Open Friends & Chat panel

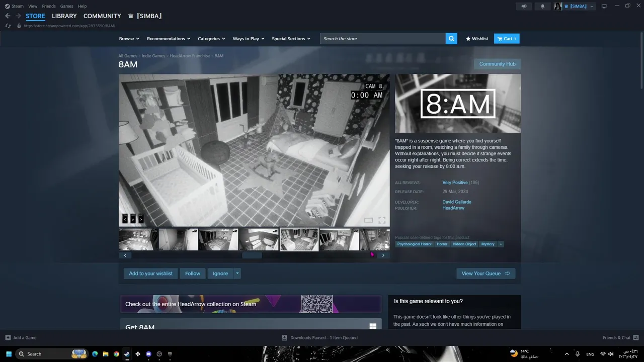(x=620, y=338)
